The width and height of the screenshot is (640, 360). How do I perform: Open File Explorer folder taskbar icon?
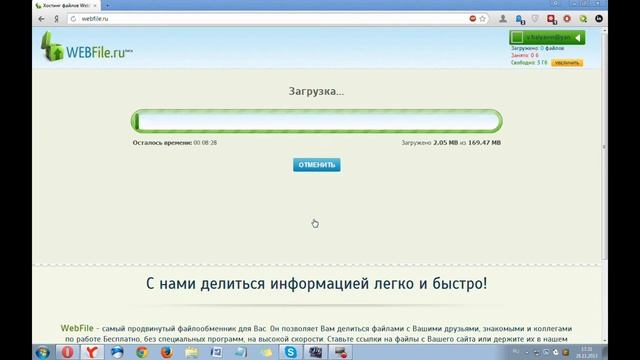tap(191, 352)
